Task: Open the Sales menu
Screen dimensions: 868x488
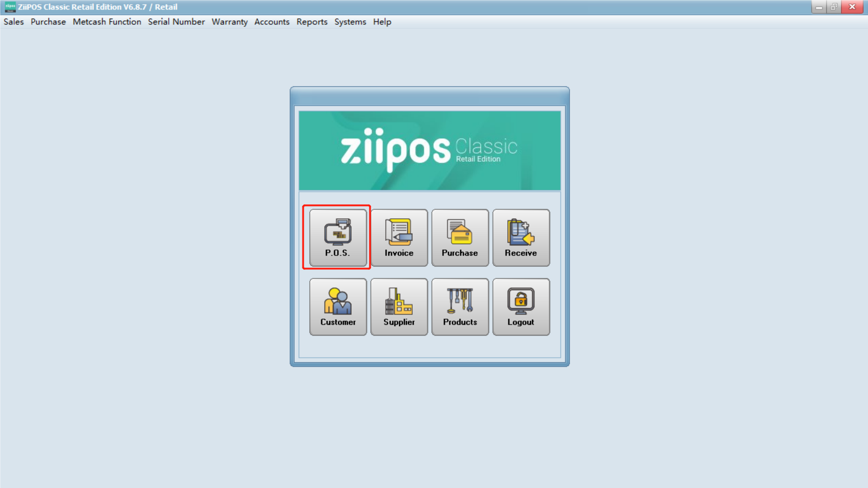Action: [14, 22]
